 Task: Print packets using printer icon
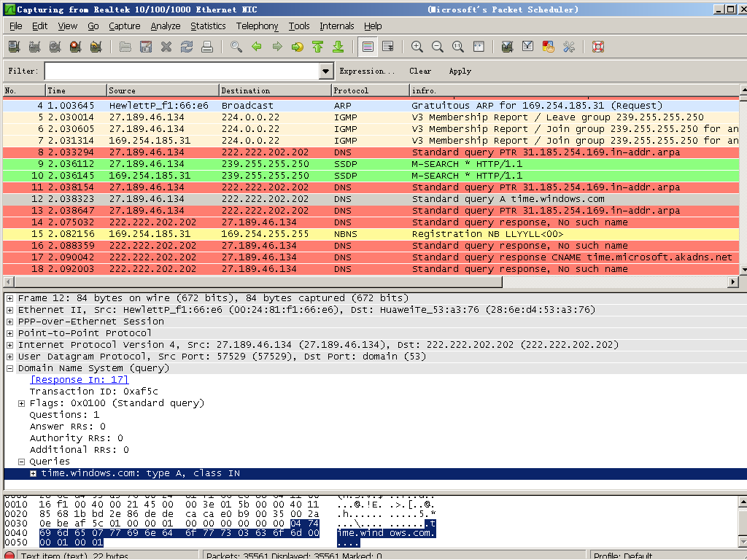coord(206,47)
